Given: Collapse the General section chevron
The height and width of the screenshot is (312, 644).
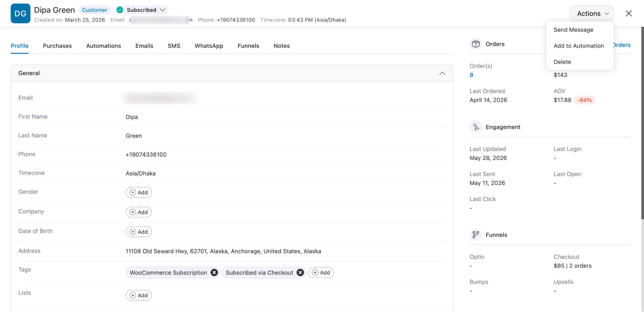Looking at the screenshot, I should click(x=442, y=73).
